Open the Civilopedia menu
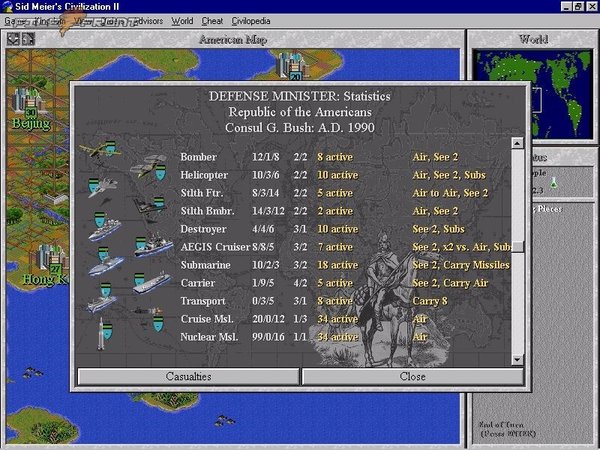Viewport: 600px width, 450px height. click(x=251, y=21)
